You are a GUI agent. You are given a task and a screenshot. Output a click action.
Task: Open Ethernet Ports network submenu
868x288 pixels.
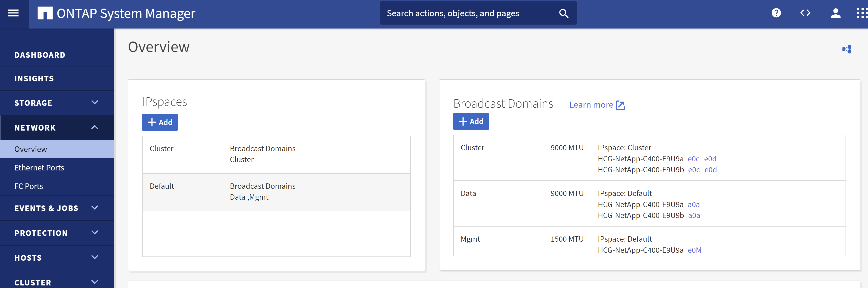[x=39, y=167]
